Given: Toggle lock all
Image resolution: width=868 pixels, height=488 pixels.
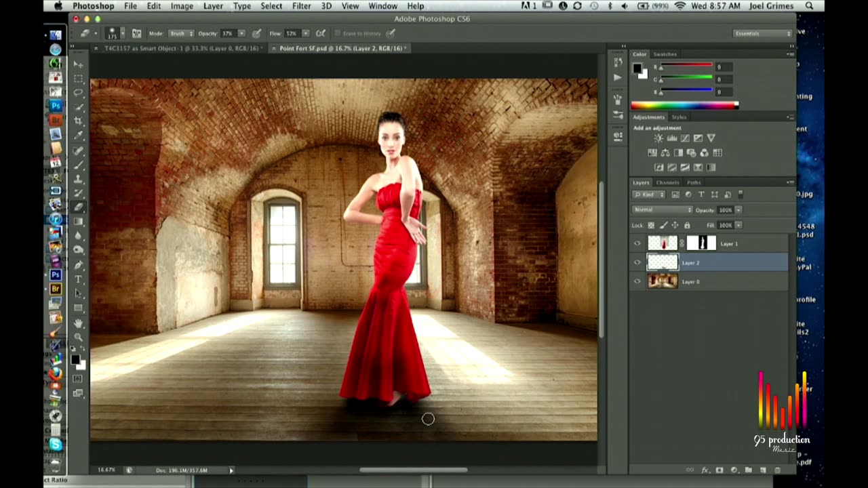Looking at the screenshot, I should coord(687,225).
